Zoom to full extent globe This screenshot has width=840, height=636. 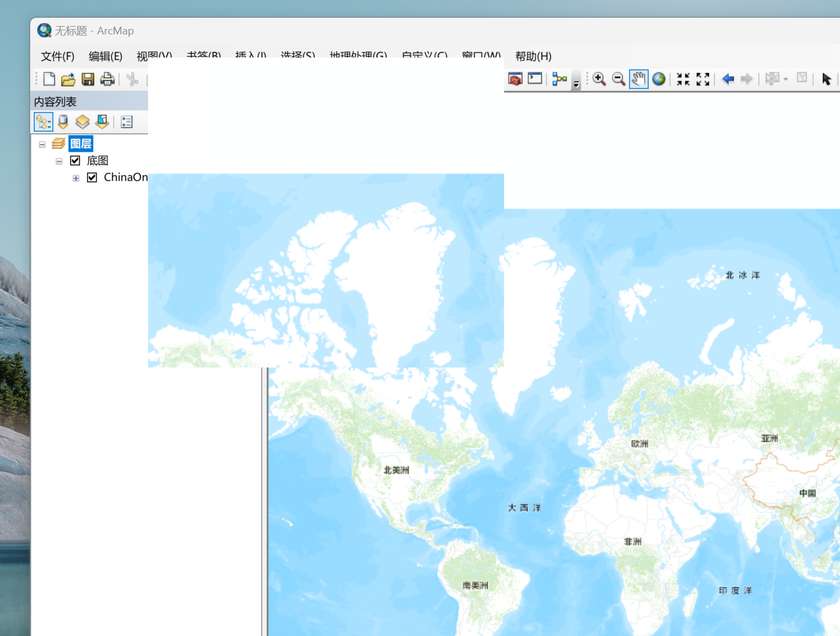[659, 79]
